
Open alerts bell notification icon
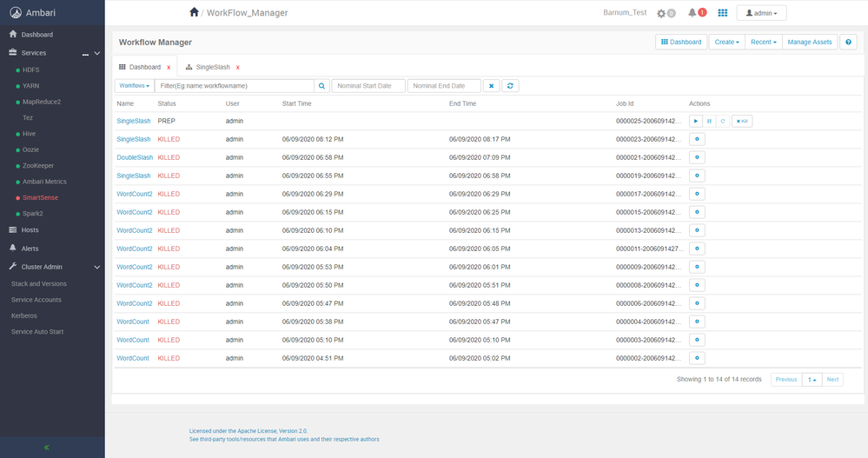(692, 13)
